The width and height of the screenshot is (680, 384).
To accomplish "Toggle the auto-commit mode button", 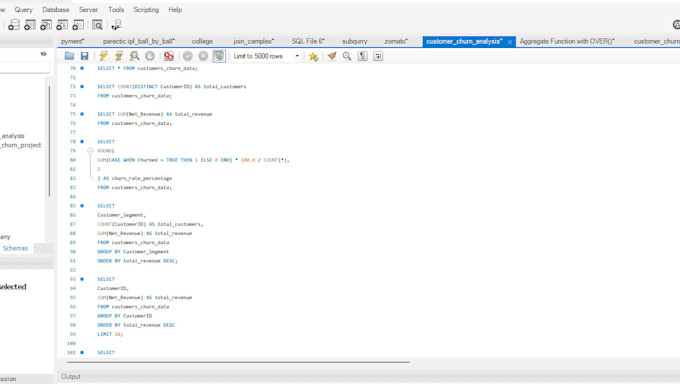I will [x=219, y=56].
